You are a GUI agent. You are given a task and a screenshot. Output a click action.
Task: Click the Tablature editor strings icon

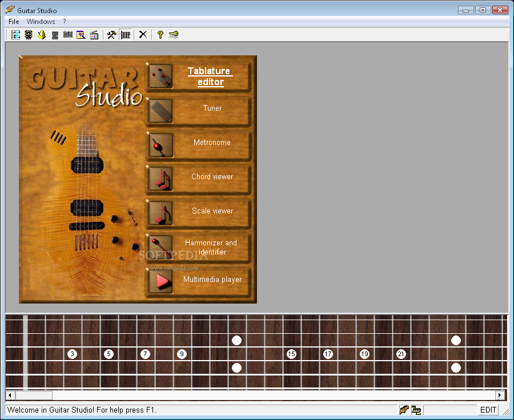click(x=161, y=76)
